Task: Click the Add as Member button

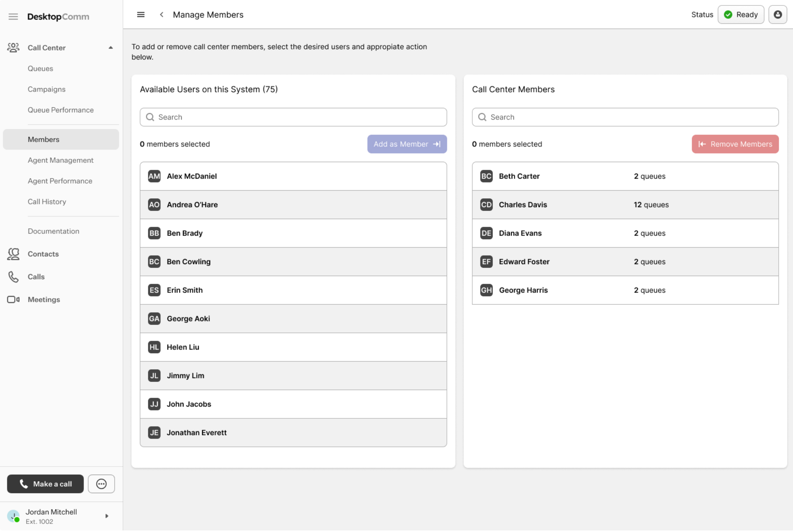Action: click(407, 144)
